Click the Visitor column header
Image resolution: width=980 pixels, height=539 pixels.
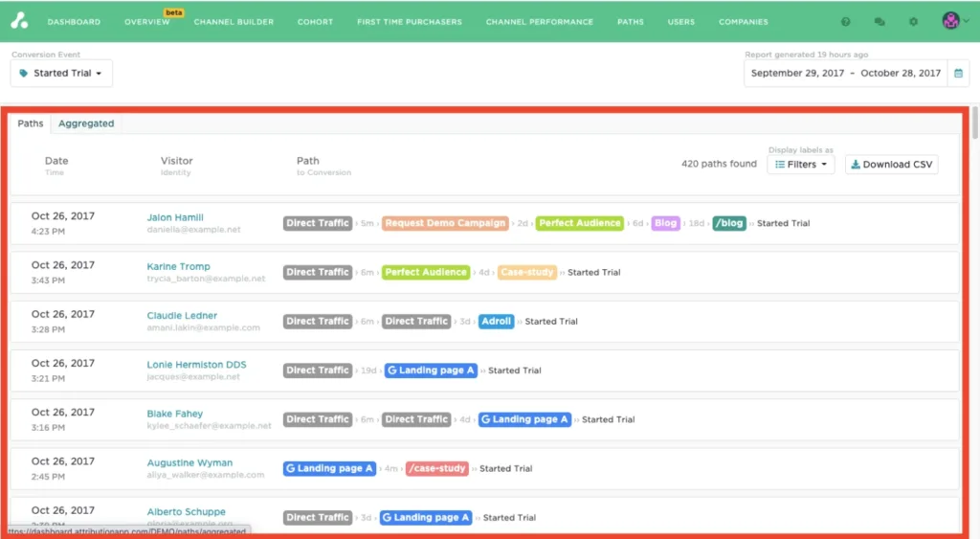click(176, 161)
